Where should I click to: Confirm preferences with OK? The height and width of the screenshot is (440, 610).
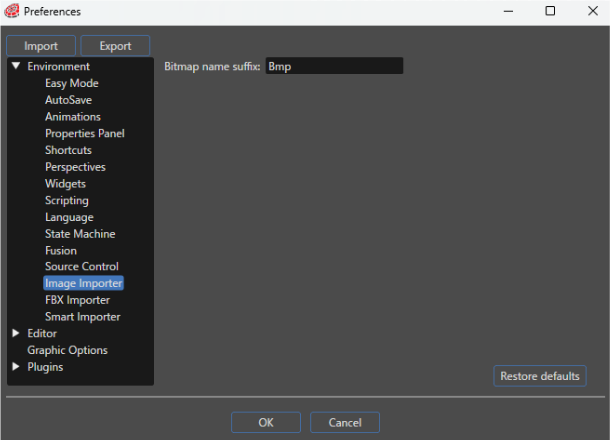coord(266,422)
